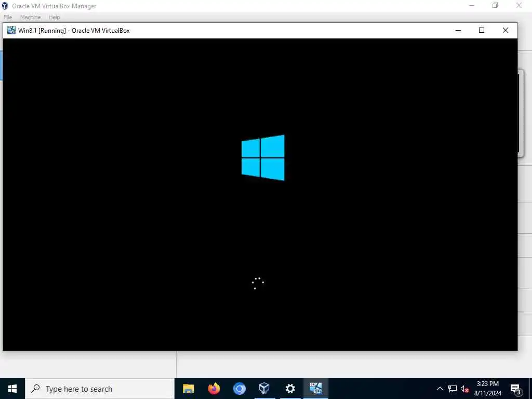The image size is (532, 399).
Task: Close the VirtualBox Manager window
Action: (519, 5)
